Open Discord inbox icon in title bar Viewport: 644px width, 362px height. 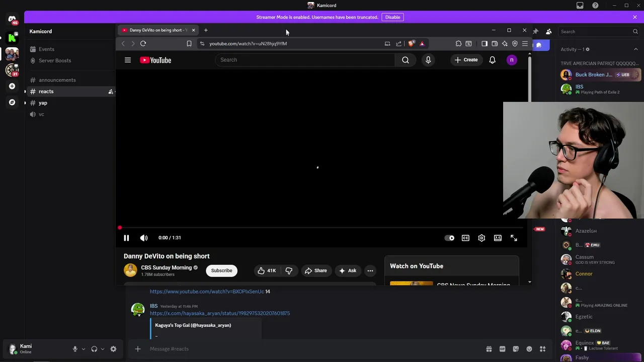pyautogui.click(x=580, y=6)
